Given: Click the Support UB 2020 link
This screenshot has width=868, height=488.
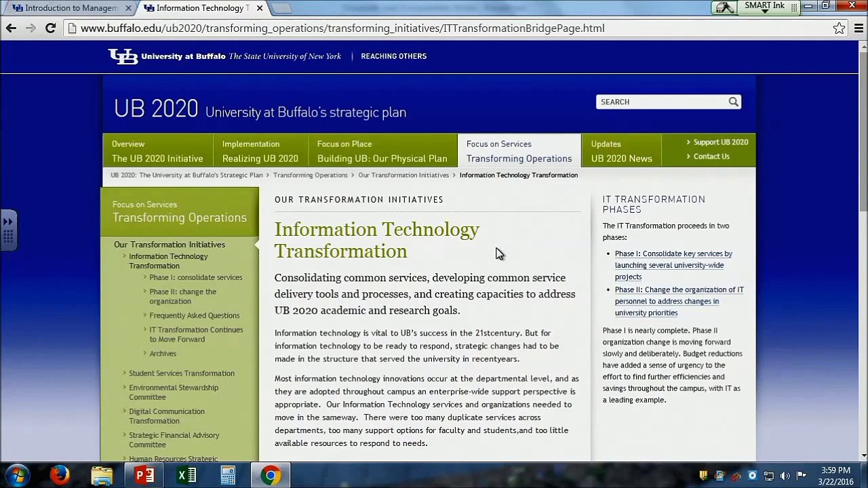Looking at the screenshot, I should click(x=720, y=142).
